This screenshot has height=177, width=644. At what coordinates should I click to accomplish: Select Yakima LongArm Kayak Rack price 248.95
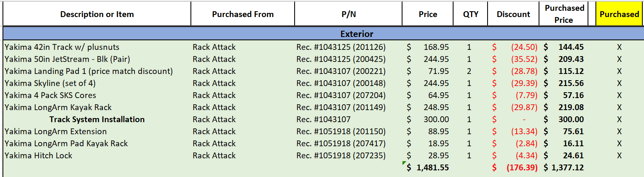(x=428, y=107)
